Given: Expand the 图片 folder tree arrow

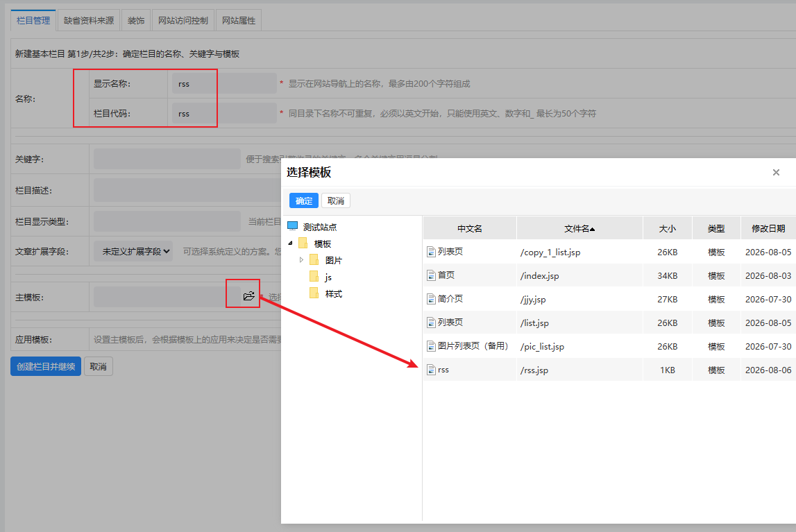Looking at the screenshot, I should [302, 259].
